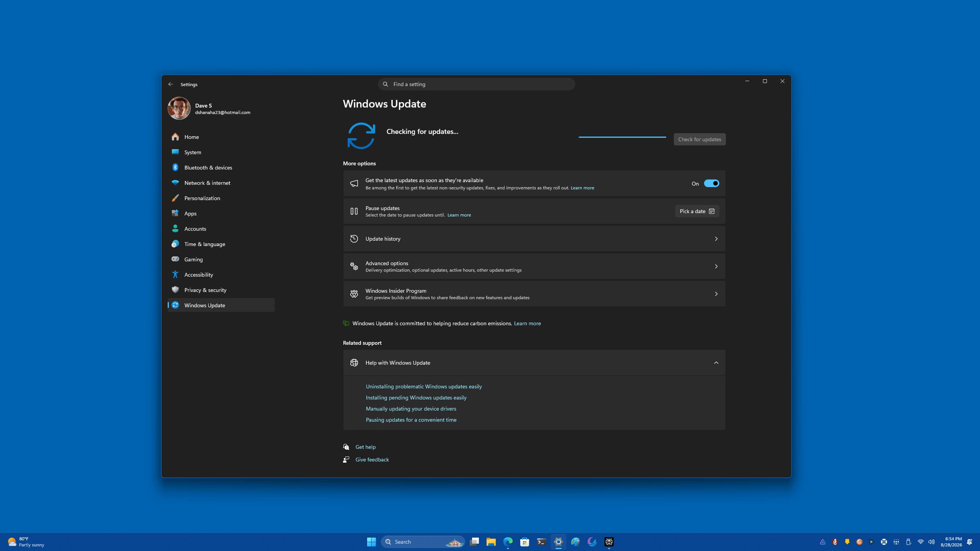Click the Check for updates button
Screen dimensions: 980x551
[x=699, y=139]
